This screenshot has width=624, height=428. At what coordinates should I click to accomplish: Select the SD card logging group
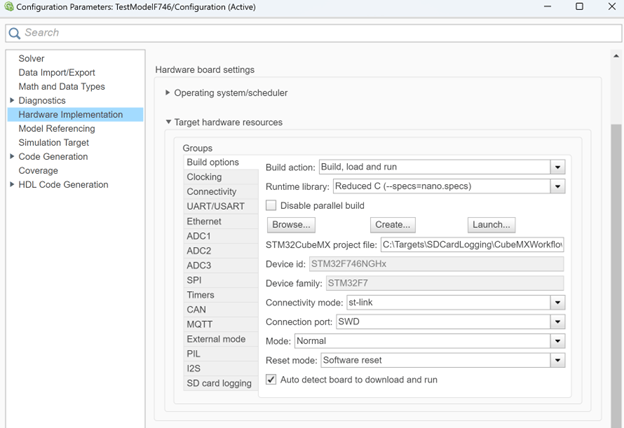(221, 383)
